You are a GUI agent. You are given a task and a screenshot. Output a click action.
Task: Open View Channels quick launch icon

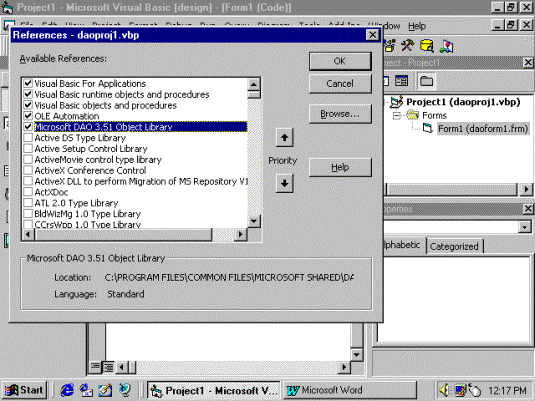click(125, 390)
